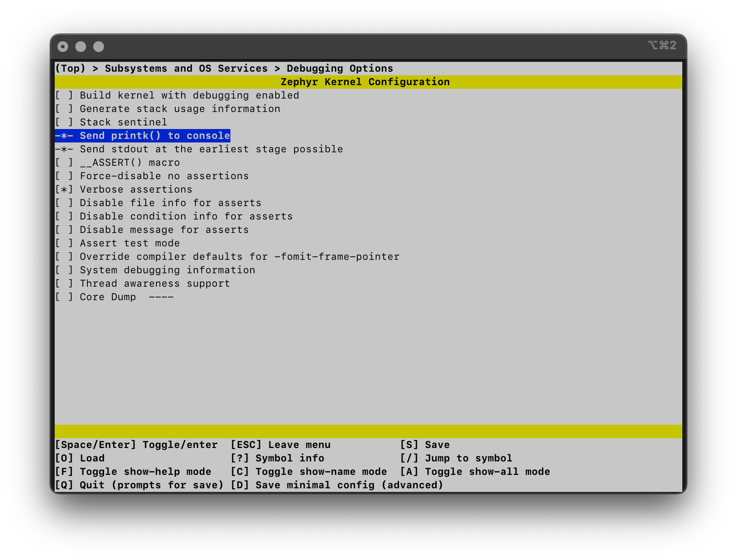737x560 pixels.
Task: Click [/] Jump to symbol hint
Action: pos(456,458)
